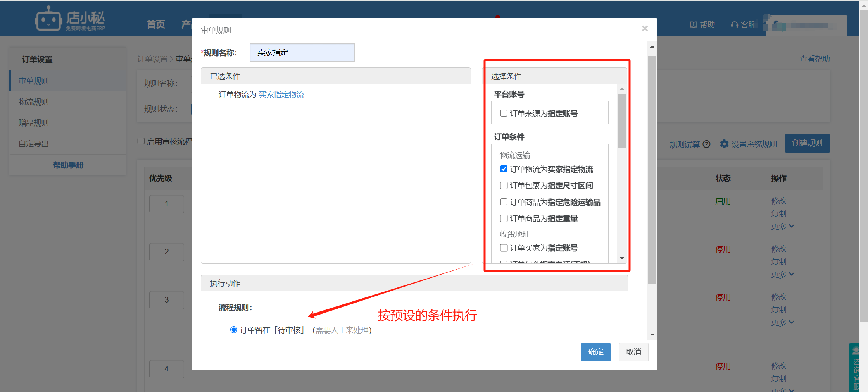Click 修改 for priority 4 rule
This screenshot has height=392, width=868.
click(x=779, y=366)
